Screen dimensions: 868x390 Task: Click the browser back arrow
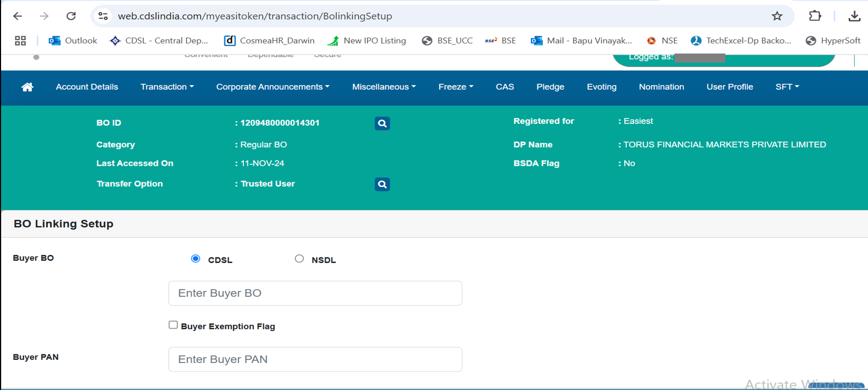pyautogui.click(x=17, y=16)
